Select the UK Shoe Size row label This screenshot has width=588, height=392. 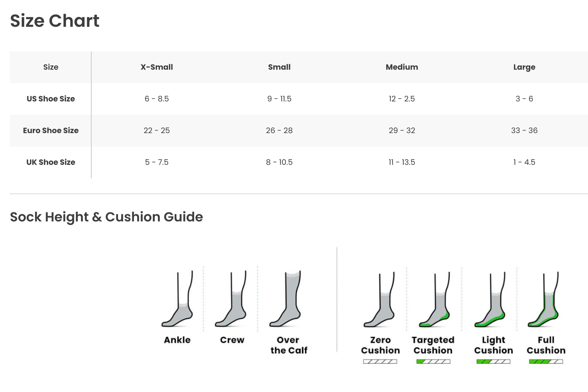tap(51, 162)
